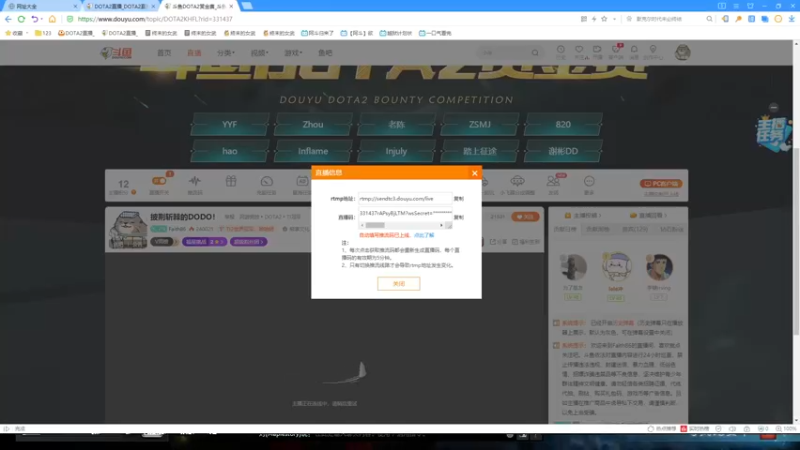Open the UFO-shaped icon in streamer toolbar
Screen dimensions: 800x450
pos(517,181)
